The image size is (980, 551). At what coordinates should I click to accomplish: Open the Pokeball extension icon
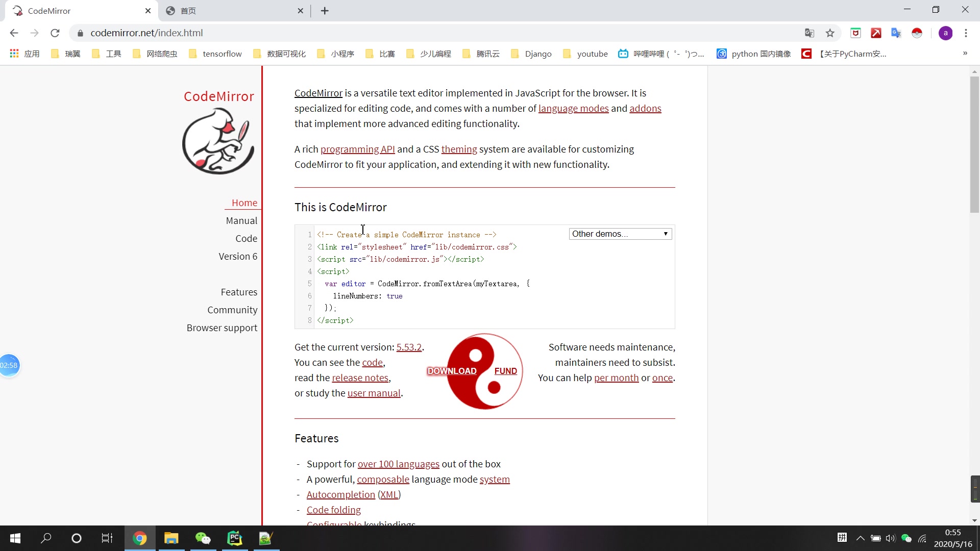point(917,33)
